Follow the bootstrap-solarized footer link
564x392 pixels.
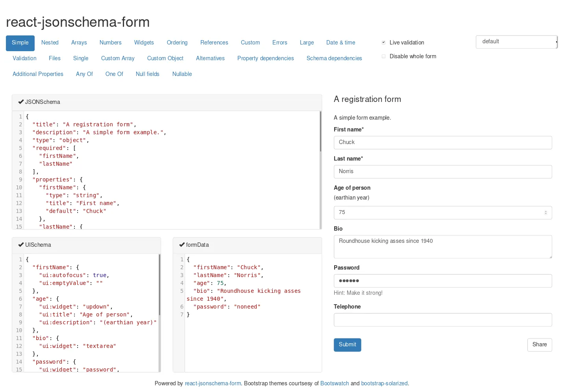[384, 383]
